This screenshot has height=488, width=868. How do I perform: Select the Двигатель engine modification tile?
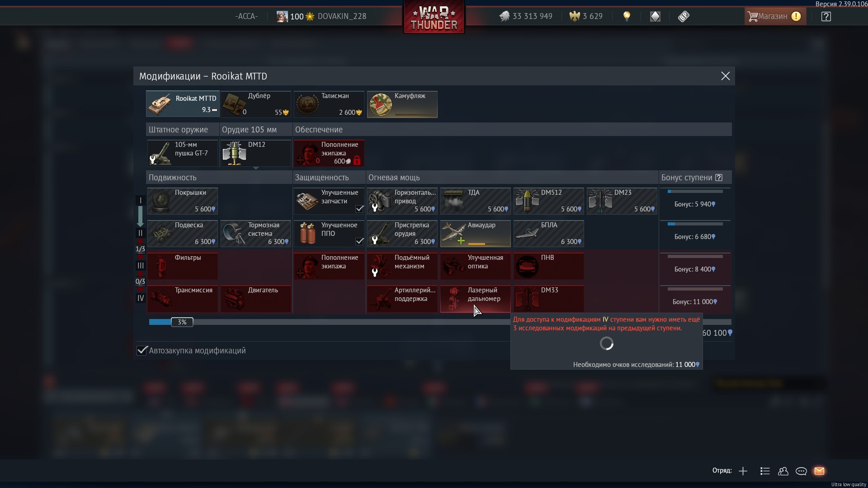tap(256, 299)
